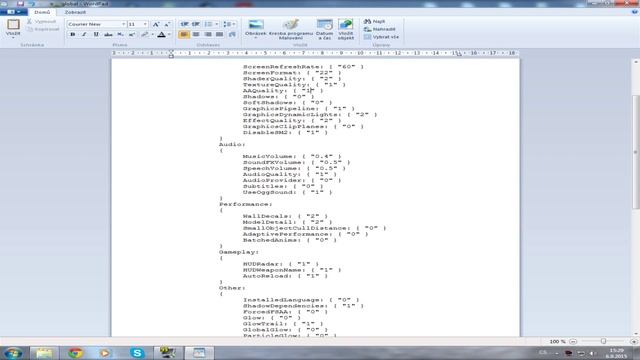Open Google Chrome from taskbar
Image resolution: width=640 pixels, height=360 pixels.
coord(75,353)
